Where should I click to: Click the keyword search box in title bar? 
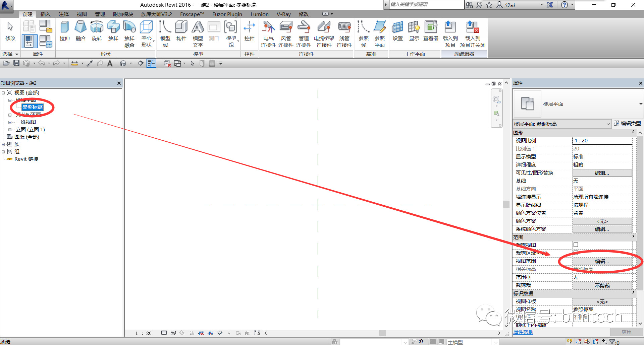426,5
